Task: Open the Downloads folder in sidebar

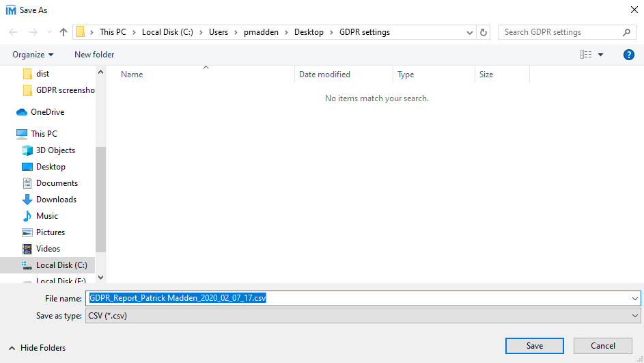Action: point(56,200)
